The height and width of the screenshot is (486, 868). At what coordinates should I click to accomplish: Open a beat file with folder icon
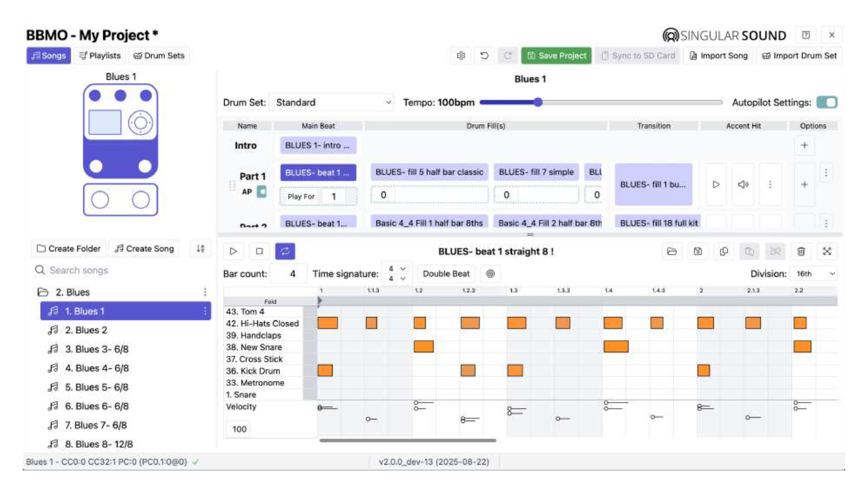(672, 252)
